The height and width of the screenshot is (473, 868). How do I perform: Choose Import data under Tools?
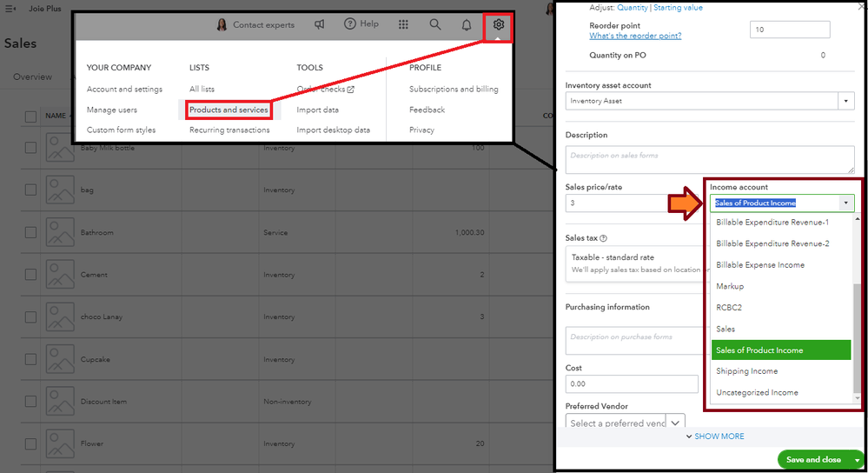pyautogui.click(x=318, y=110)
